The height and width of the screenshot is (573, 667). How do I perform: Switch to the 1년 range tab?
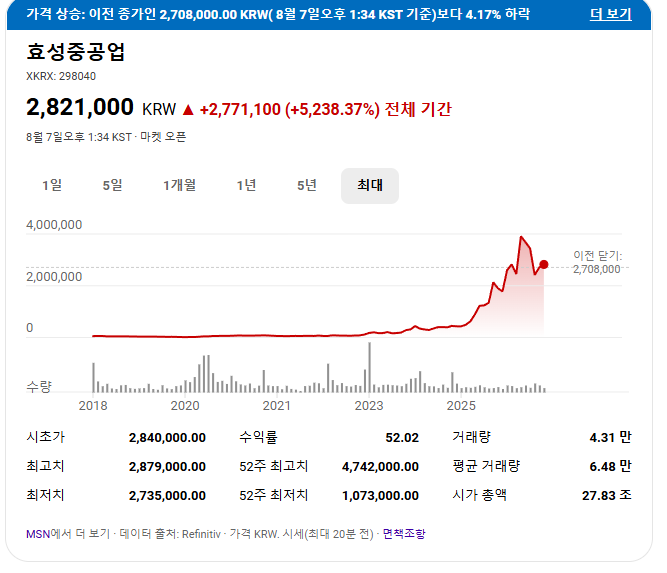click(246, 185)
